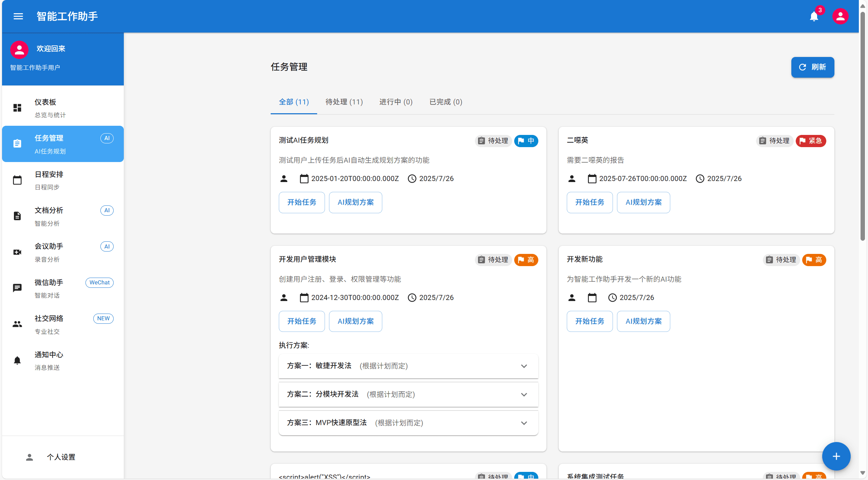Click the chat icon for 微信助手
Image resolution: width=868 pixels, height=480 pixels.
click(17, 288)
